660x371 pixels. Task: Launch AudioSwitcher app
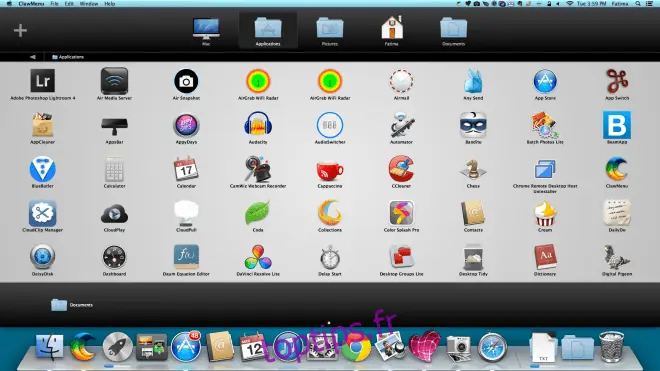[330, 125]
